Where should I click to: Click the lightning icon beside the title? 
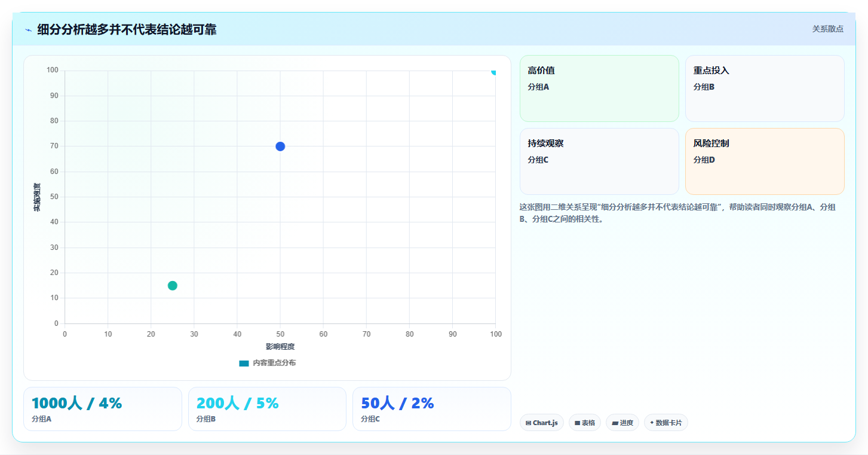(x=29, y=30)
